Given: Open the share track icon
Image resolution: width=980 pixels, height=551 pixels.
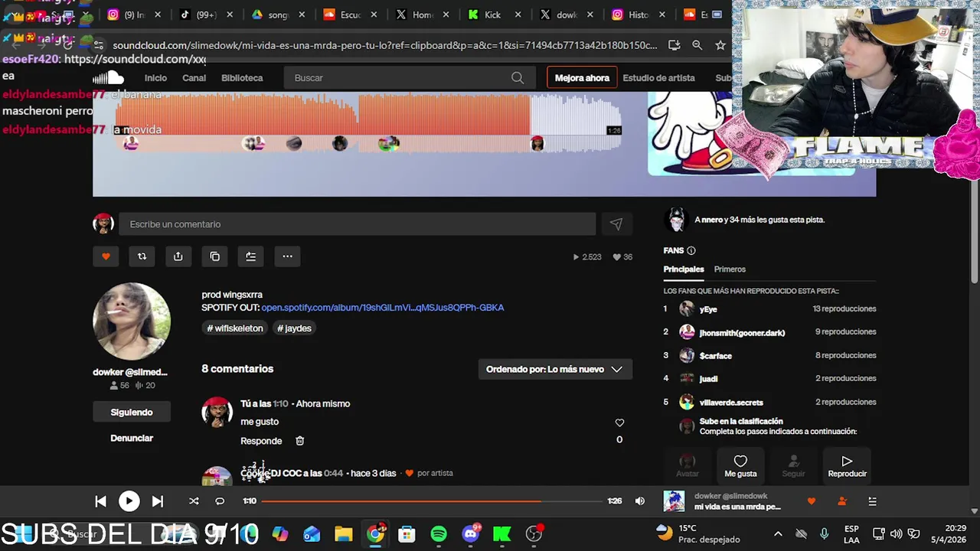Looking at the screenshot, I should click(x=178, y=256).
